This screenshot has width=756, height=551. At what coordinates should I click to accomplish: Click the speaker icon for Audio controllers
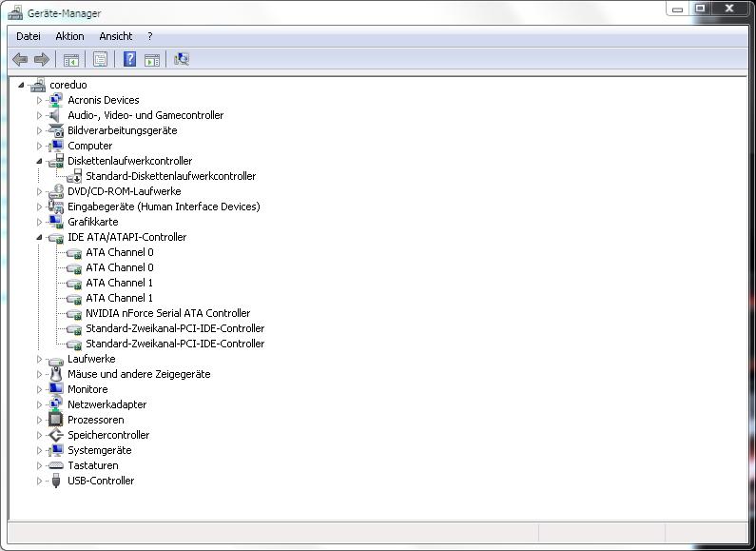55,115
